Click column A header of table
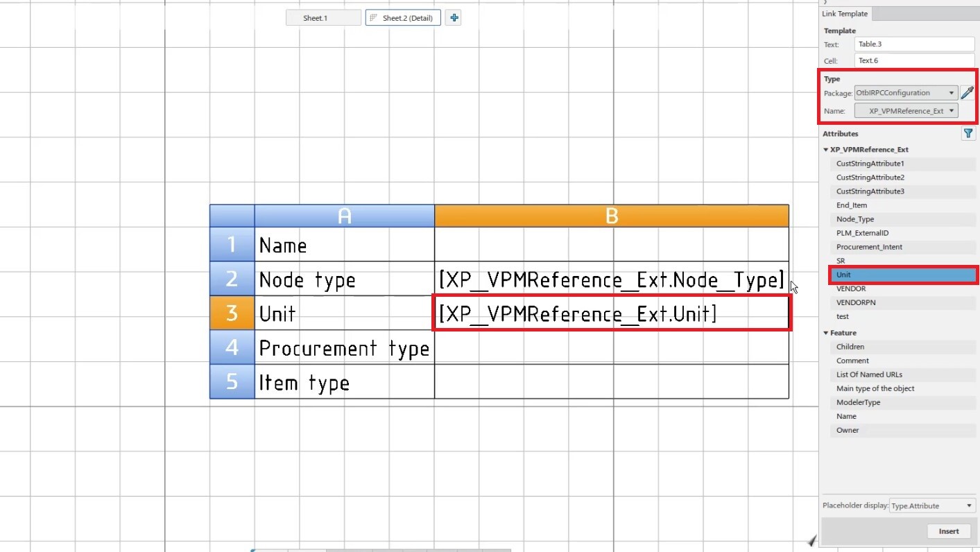Image resolution: width=980 pixels, height=552 pixels. click(x=345, y=216)
